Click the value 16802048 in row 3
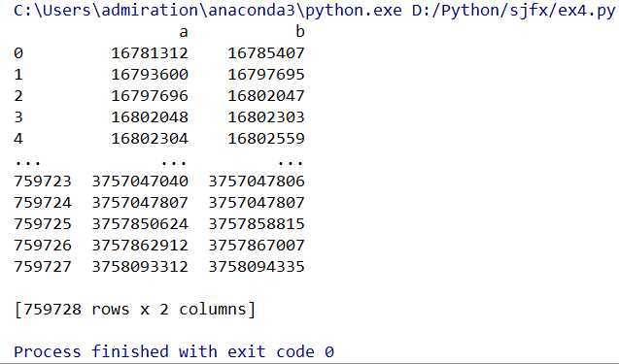 (x=150, y=116)
